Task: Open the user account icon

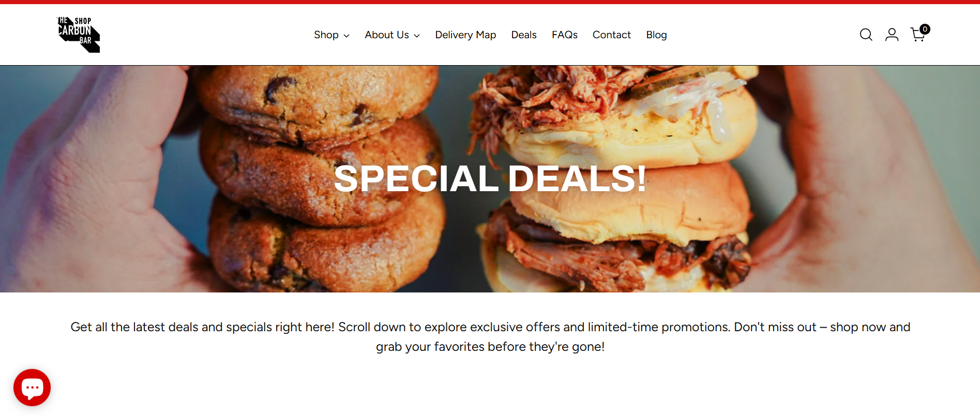Action: [x=892, y=35]
